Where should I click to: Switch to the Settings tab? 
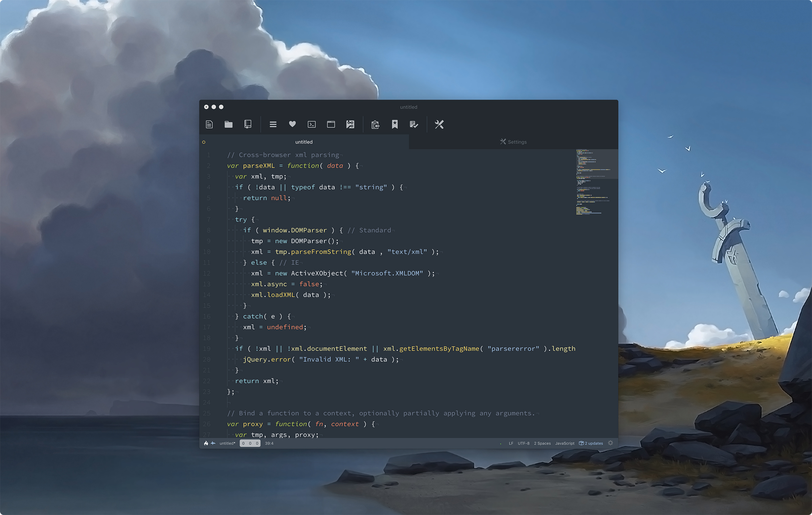tap(513, 142)
